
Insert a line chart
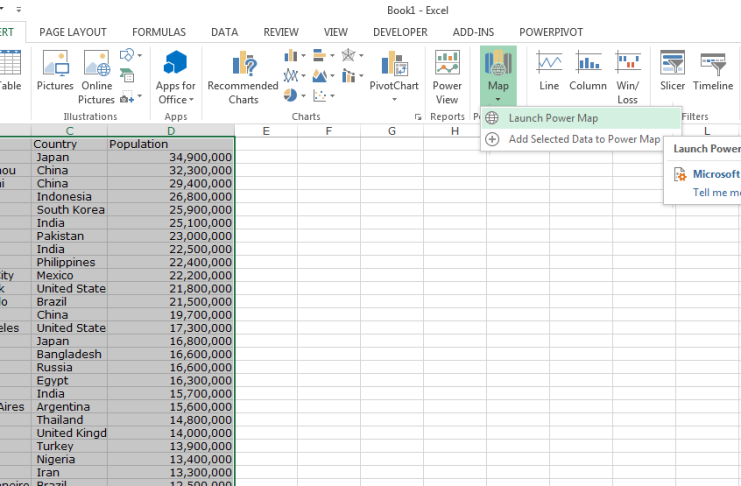click(x=294, y=76)
